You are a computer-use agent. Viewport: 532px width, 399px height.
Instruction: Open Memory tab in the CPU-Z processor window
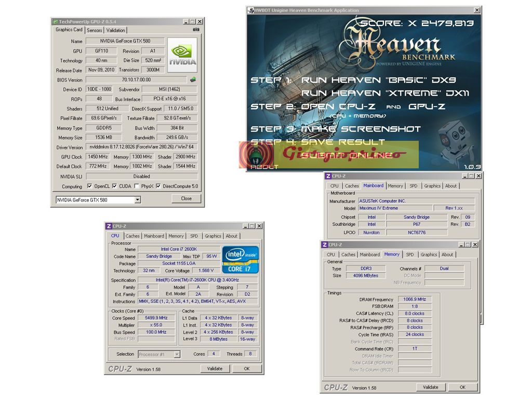[x=176, y=236]
